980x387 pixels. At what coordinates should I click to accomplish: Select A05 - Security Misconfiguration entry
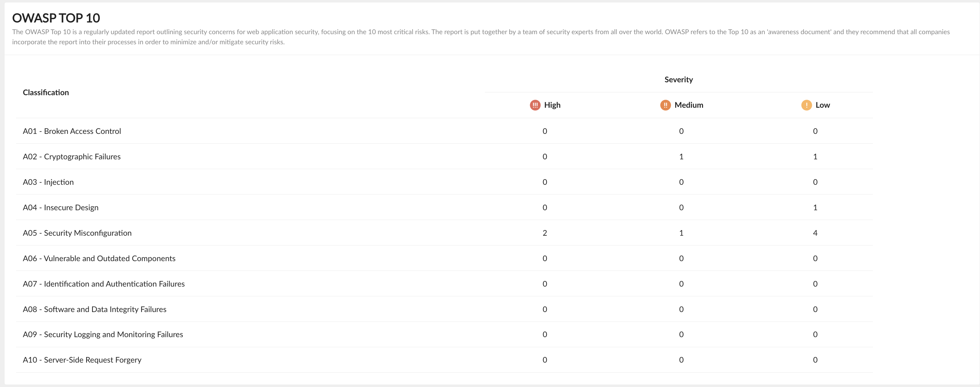(77, 233)
